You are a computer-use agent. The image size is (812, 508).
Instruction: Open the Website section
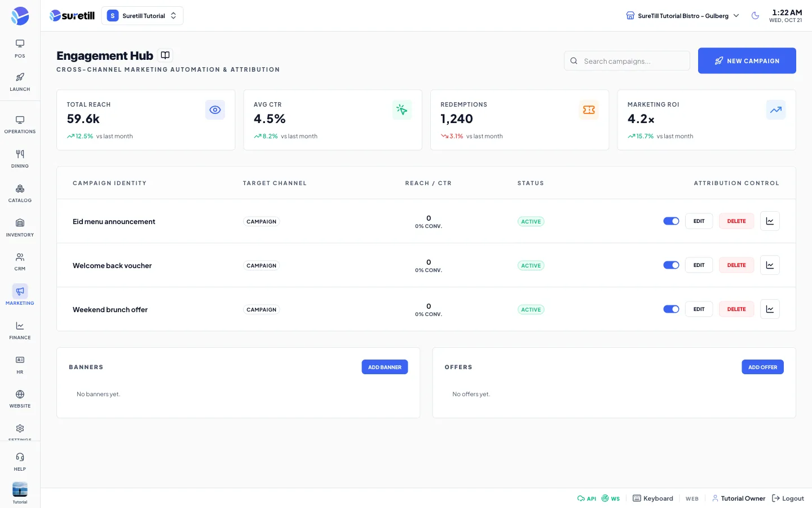pyautogui.click(x=20, y=399)
